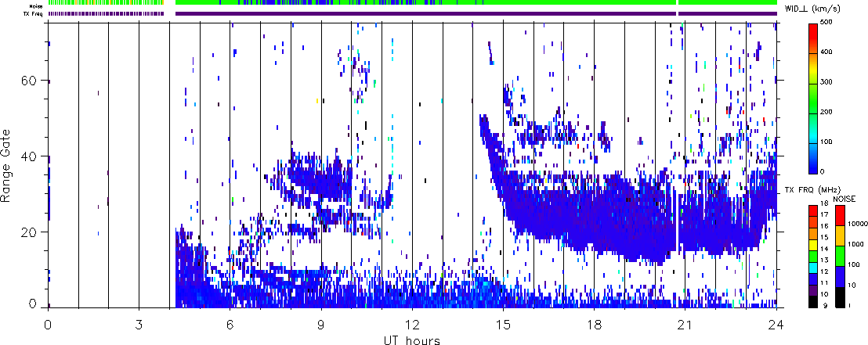Click the x-axis tick label '18'
This screenshot has height=345, width=868.
pyautogui.click(x=594, y=324)
